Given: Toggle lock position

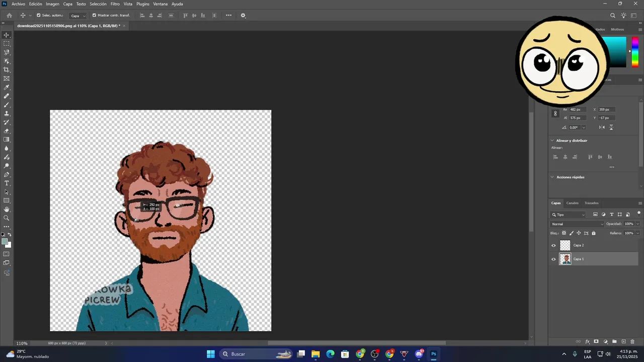Looking at the screenshot, I should (x=579, y=233).
